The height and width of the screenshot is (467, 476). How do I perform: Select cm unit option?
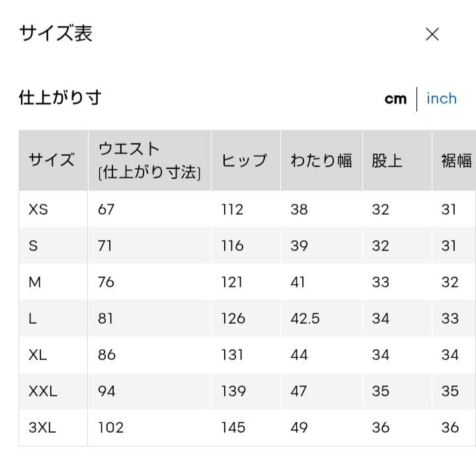coord(395,98)
